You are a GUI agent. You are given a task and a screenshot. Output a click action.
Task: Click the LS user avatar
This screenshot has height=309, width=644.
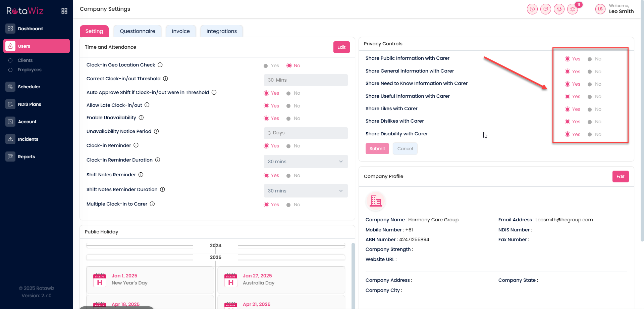(x=600, y=9)
